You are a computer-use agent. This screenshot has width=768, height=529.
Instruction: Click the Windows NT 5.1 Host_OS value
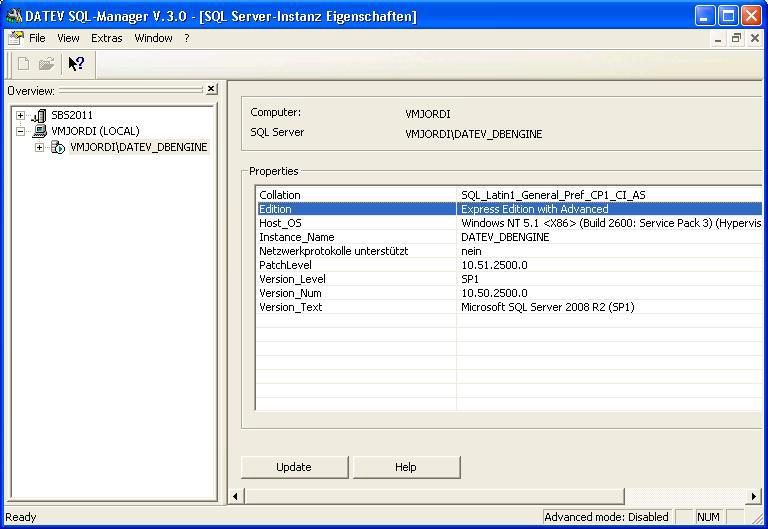click(611, 223)
